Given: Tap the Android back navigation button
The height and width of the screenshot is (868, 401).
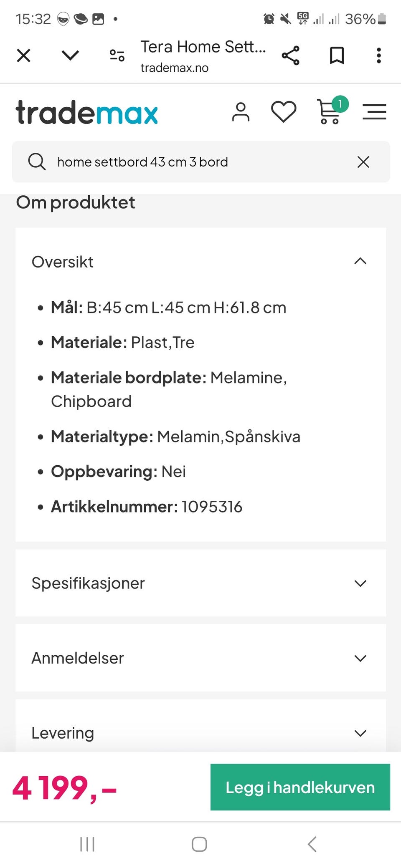Looking at the screenshot, I should coord(312,844).
